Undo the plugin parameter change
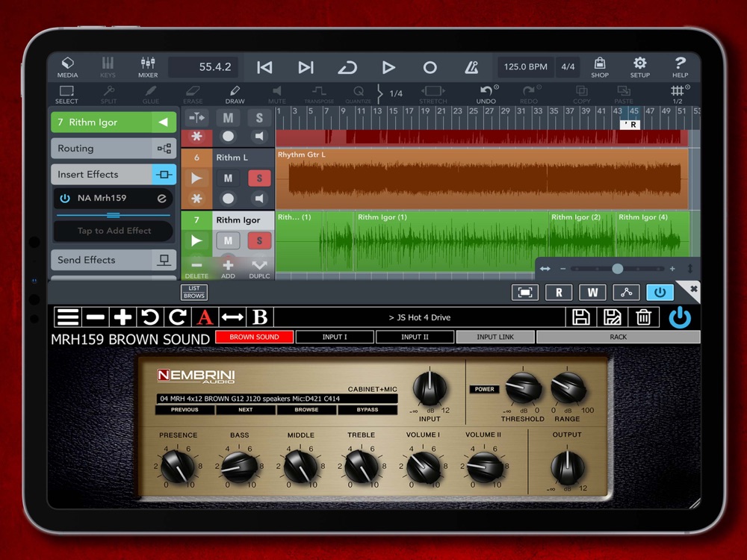Viewport: 747px width, 560px height. click(150, 317)
